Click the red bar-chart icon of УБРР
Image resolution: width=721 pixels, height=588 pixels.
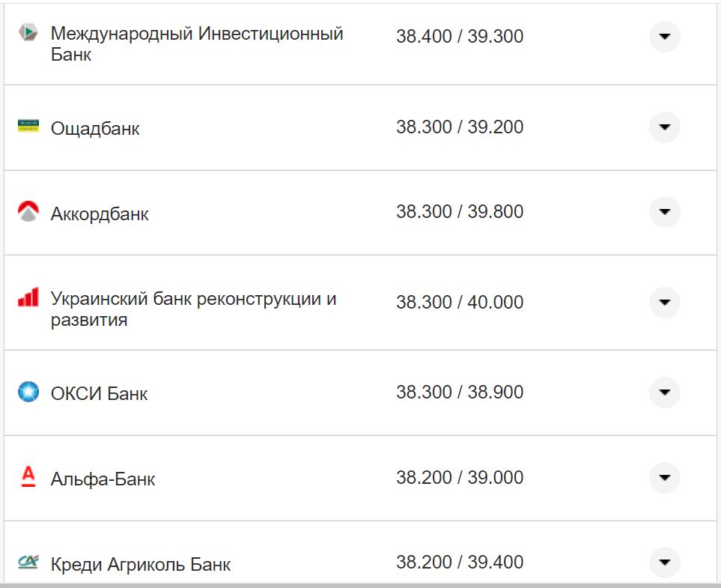coord(27,297)
